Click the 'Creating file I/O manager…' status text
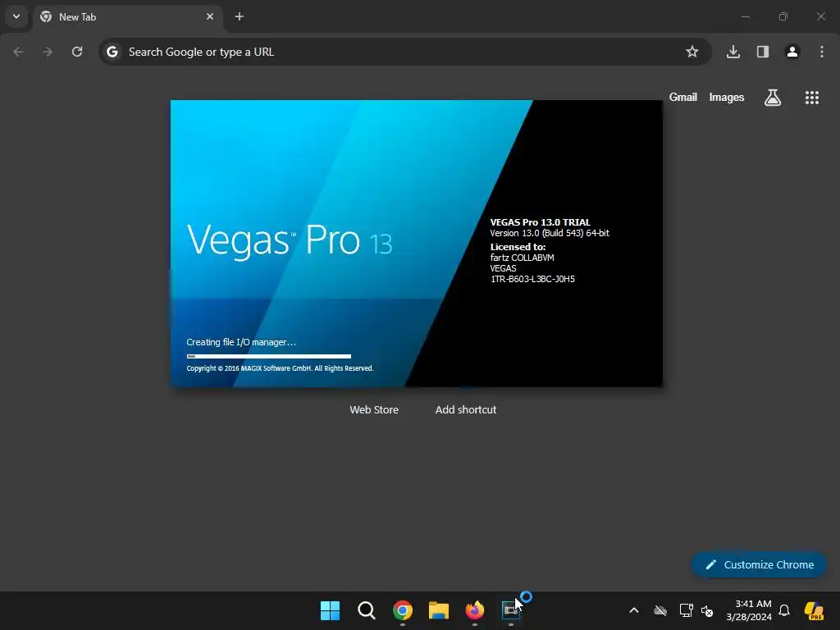Viewport: 840px width, 630px height. tap(241, 342)
